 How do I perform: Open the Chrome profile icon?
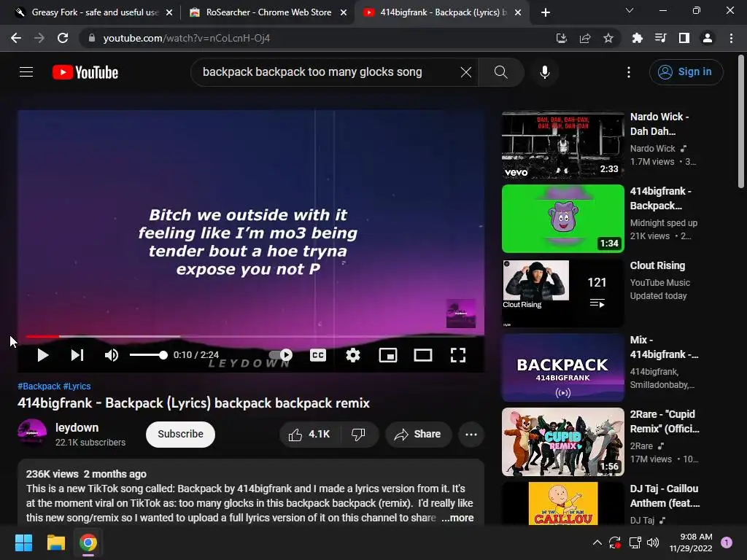pos(708,38)
